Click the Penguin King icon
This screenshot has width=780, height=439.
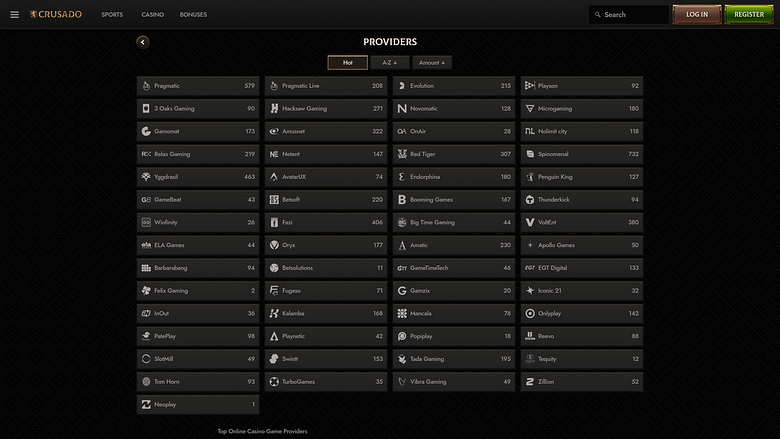[530, 177]
